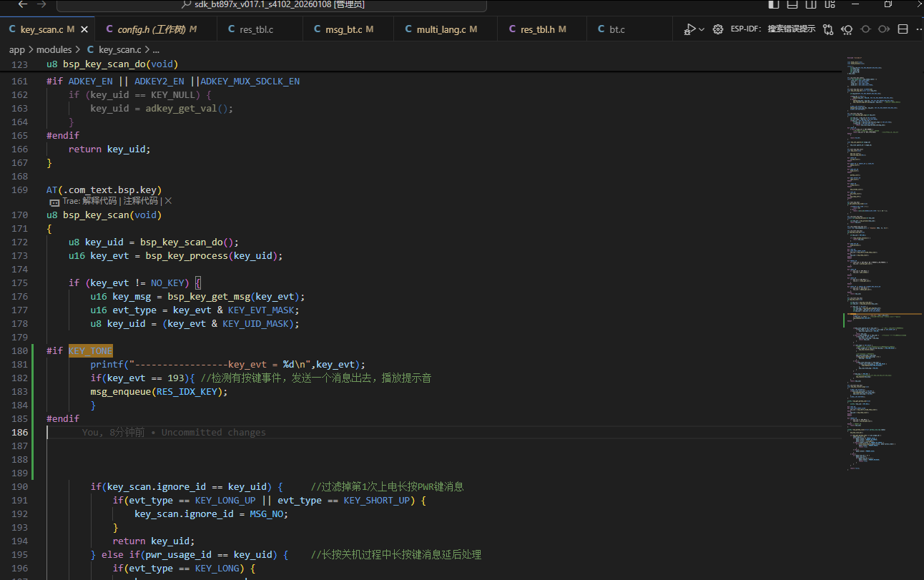Open the More Actions ellipsis in editor toolbar
The image size is (924, 580).
coord(918,29)
